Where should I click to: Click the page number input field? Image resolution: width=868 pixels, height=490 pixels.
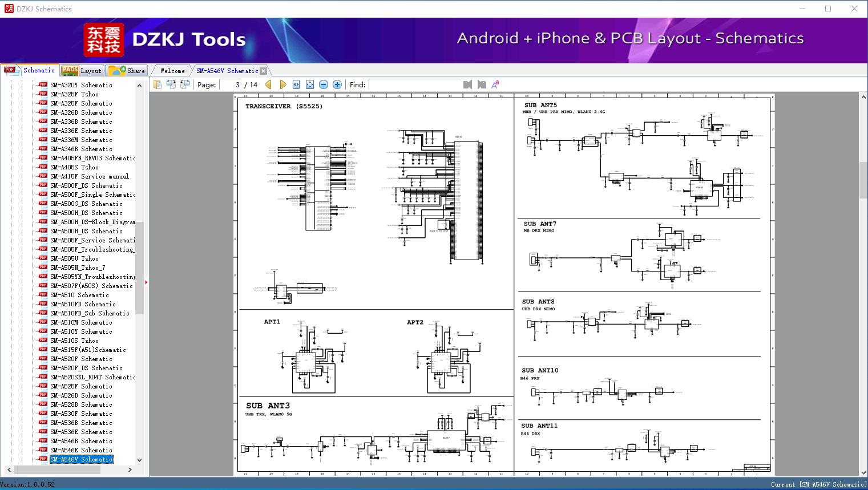click(x=231, y=84)
